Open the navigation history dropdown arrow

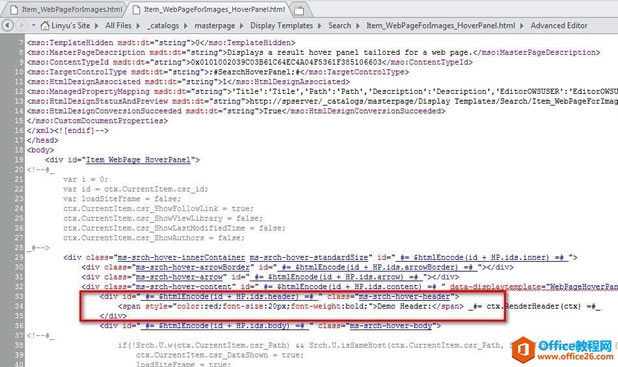[34, 25]
